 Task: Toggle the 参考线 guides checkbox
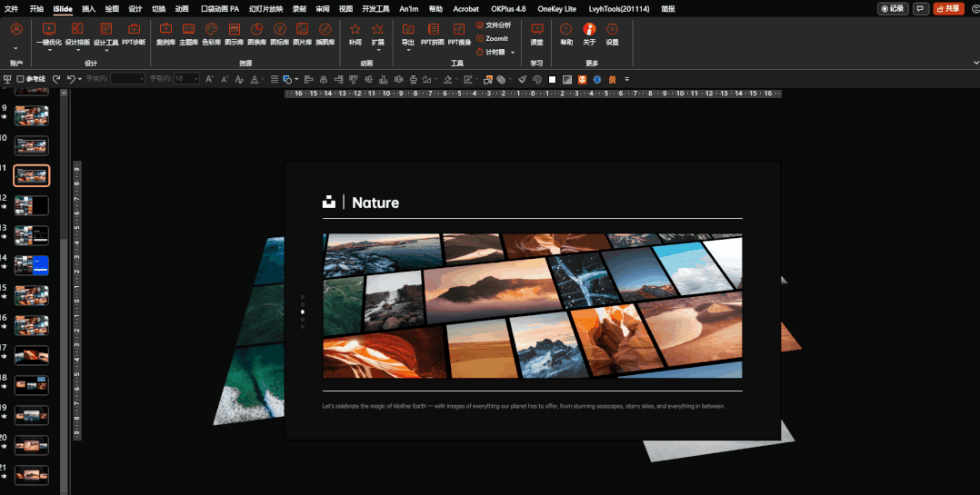pos(31,79)
